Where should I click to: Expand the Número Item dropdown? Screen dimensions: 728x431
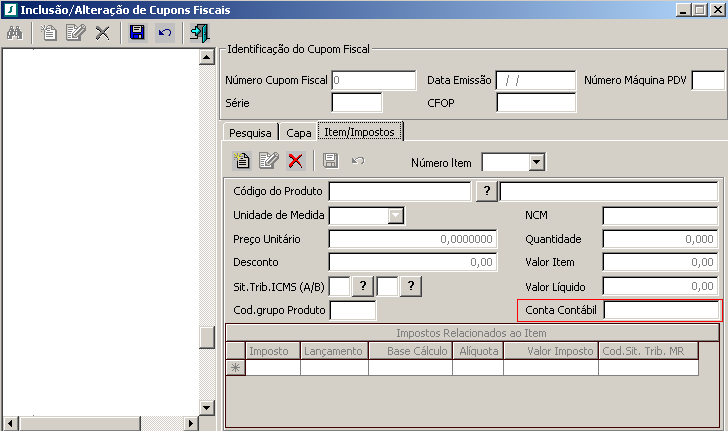pyautogui.click(x=537, y=162)
